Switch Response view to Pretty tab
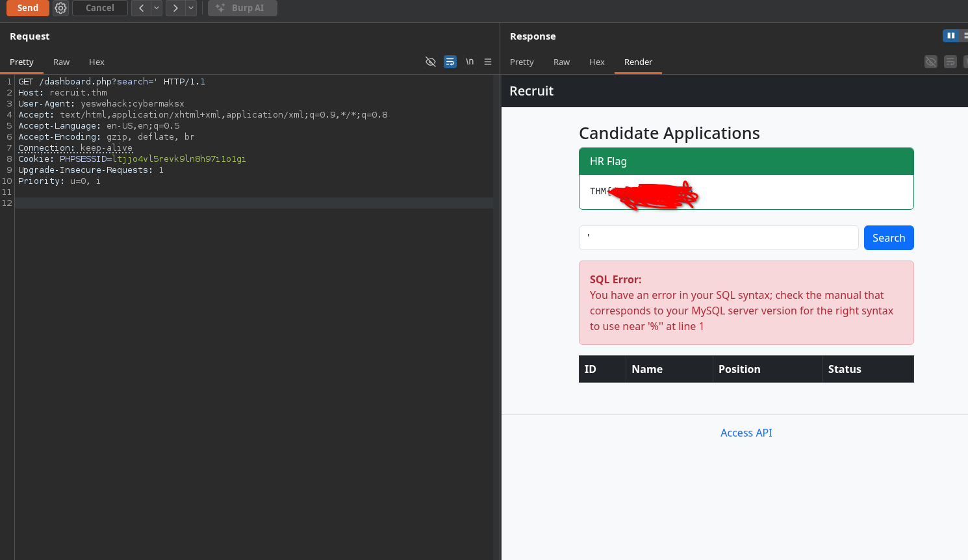 pos(522,62)
